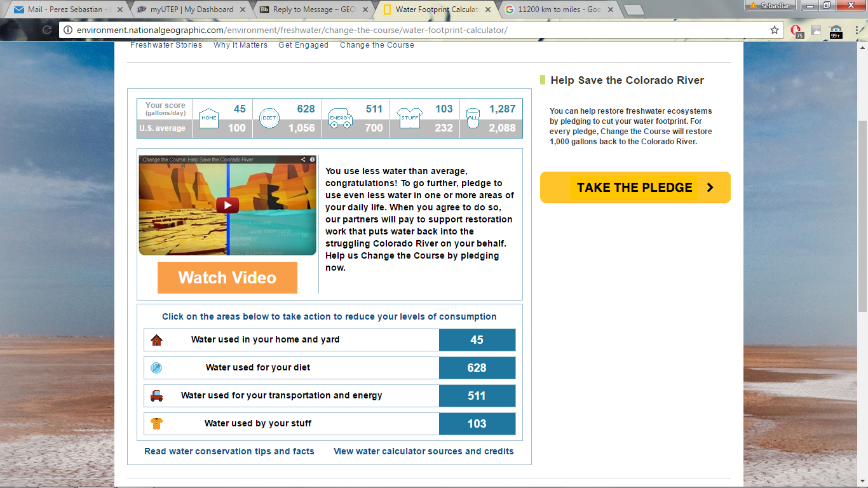Open a new browser tab

634,10
